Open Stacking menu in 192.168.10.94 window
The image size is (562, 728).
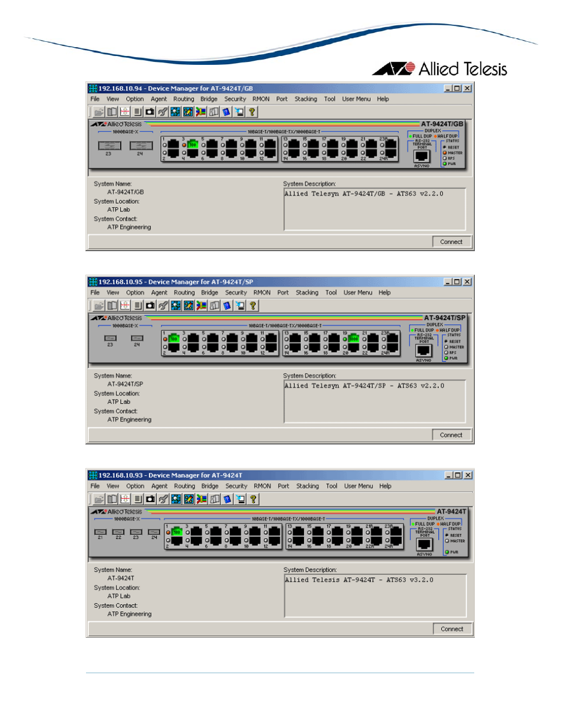click(306, 99)
